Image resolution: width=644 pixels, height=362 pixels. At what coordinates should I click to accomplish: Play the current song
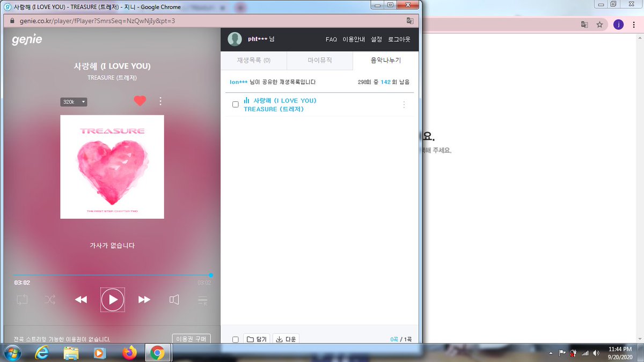(x=113, y=300)
